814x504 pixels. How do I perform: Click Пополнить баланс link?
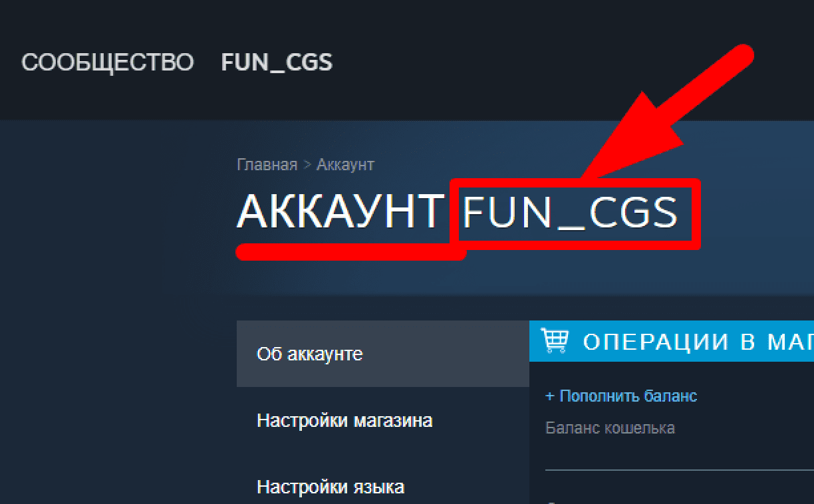[628, 396]
